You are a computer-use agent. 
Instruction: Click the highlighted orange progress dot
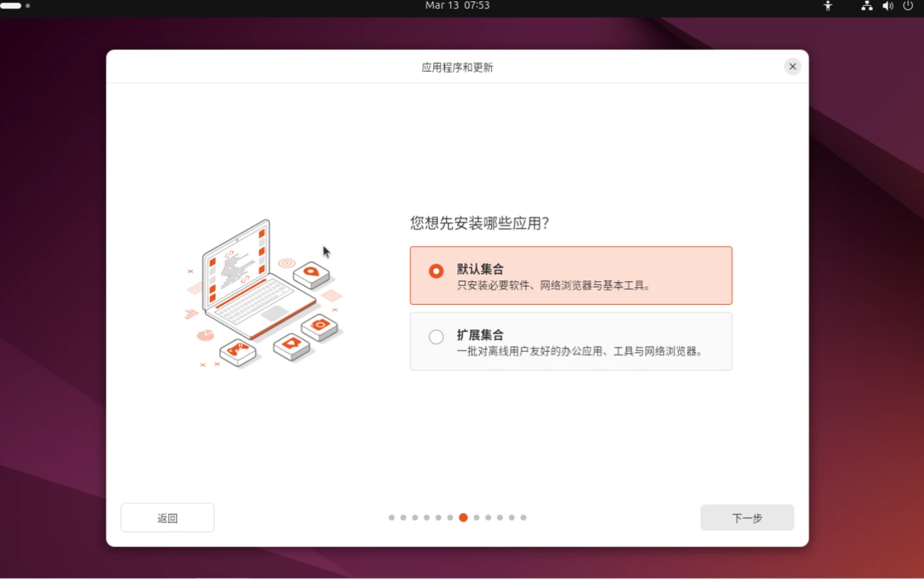coord(463,518)
